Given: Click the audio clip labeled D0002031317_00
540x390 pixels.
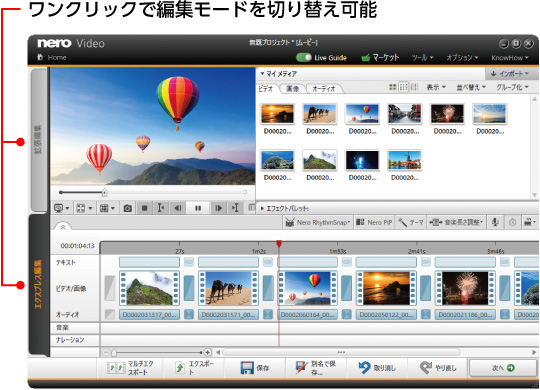Looking at the screenshot, I should 149,315.
